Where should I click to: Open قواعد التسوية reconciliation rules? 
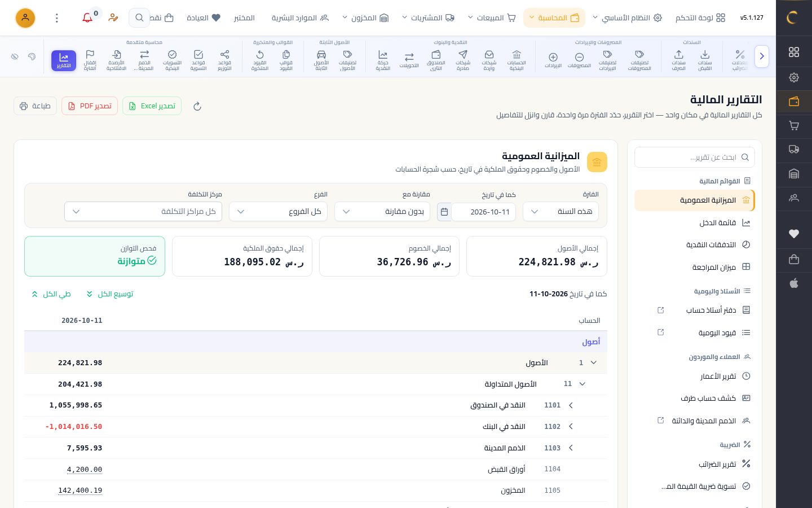click(198, 60)
